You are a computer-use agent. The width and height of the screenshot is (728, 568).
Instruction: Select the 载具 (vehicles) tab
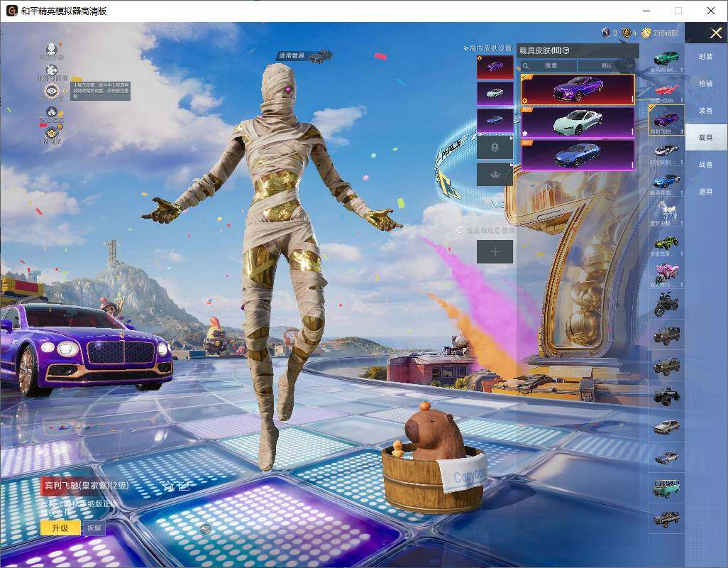[x=706, y=138]
